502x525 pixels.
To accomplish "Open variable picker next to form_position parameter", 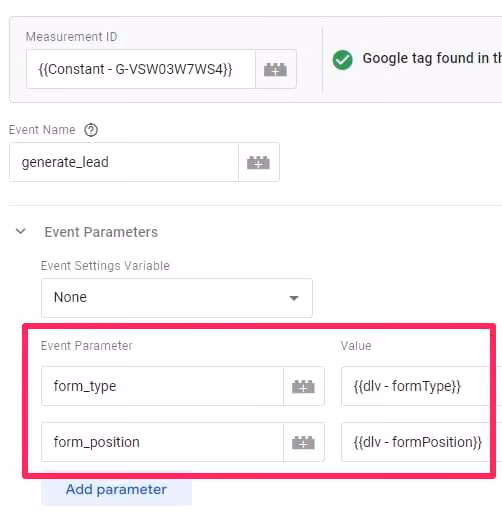I will (303, 442).
